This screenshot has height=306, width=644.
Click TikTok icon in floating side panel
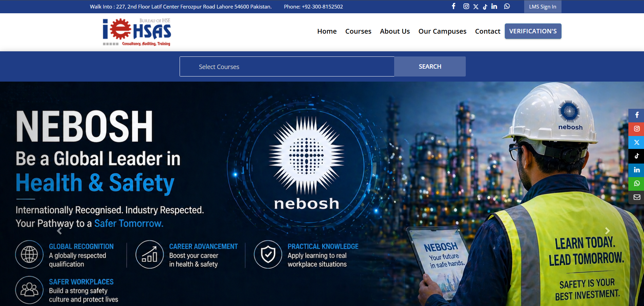[x=636, y=156]
